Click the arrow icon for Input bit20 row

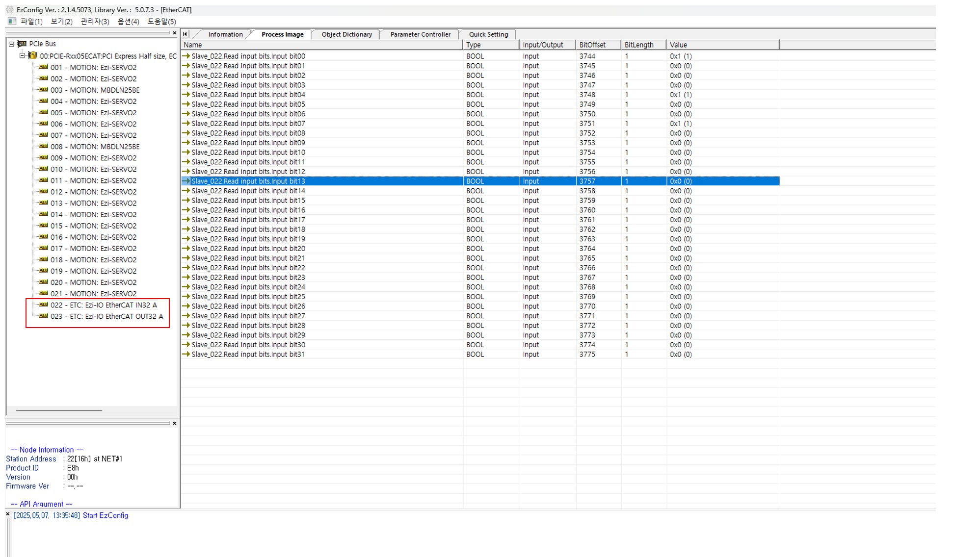tap(186, 249)
